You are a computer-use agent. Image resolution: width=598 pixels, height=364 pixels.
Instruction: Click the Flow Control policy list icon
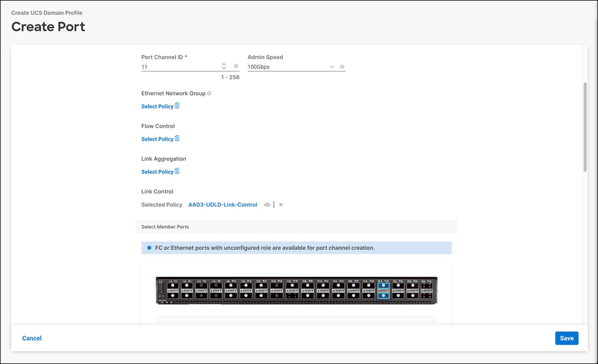click(x=177, y=139)
